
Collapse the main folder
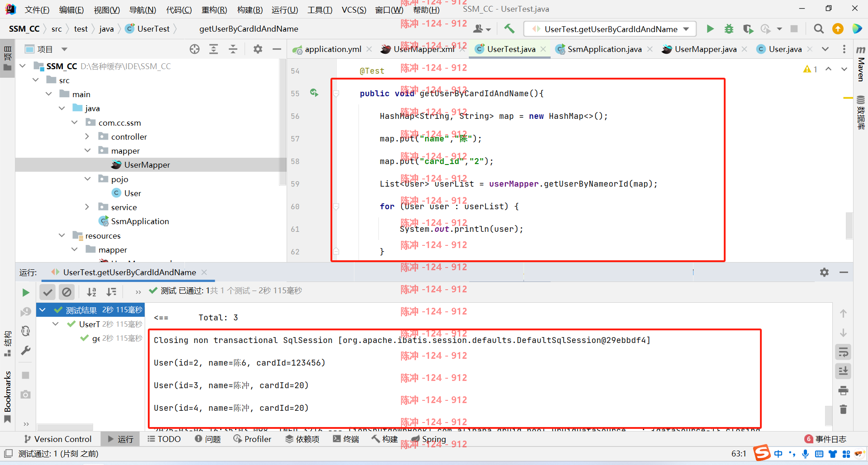pos(48,94)
